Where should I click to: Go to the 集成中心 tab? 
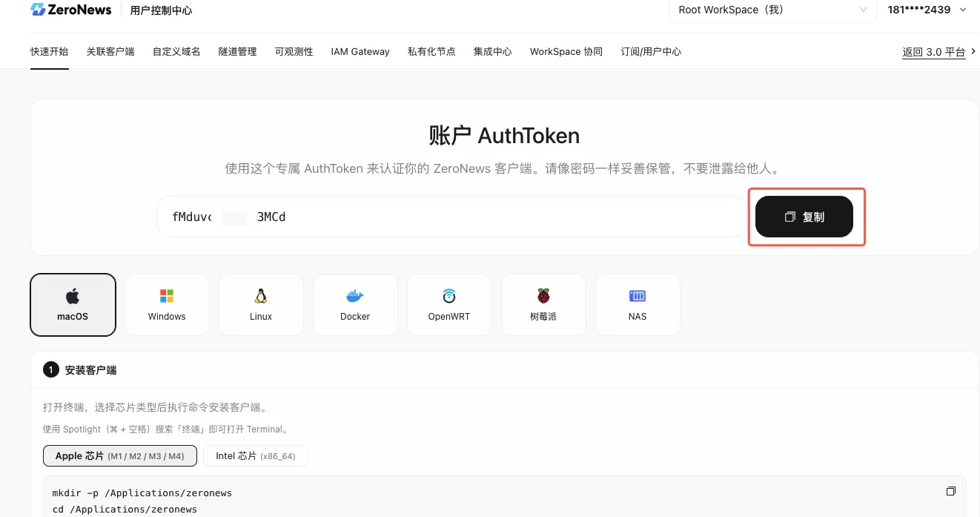493,52
